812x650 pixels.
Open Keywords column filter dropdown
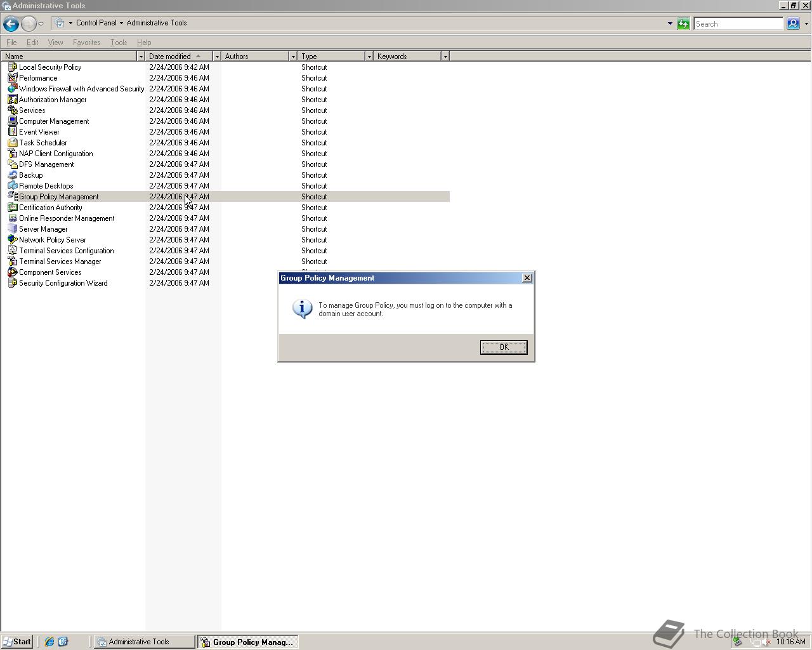pyautogui.click(x=445, y=56)
